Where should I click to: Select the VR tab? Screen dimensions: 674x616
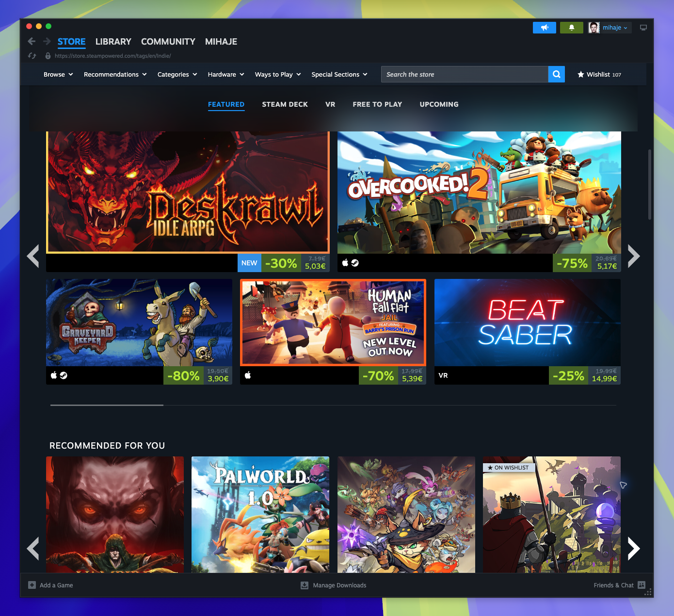point(330,104)
